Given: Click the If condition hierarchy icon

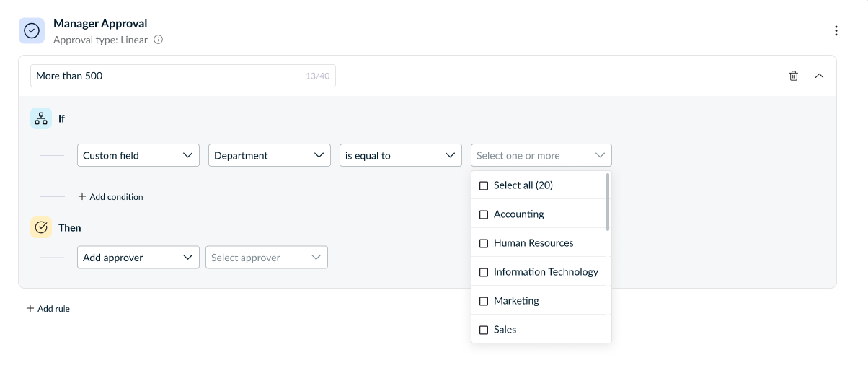Looking at the screenshot, I should (41, 118).
